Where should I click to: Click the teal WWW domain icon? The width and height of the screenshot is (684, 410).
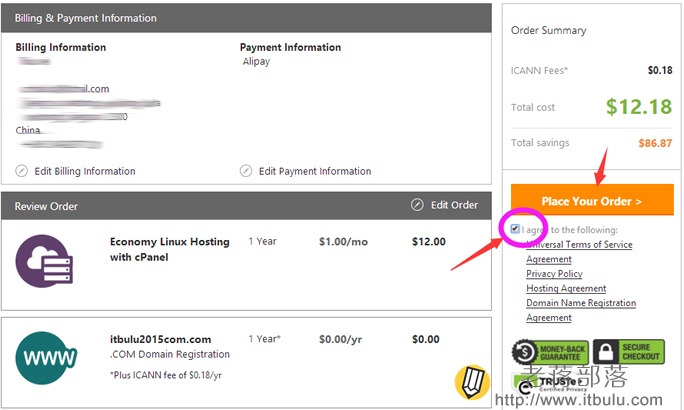tap(46, 358)
